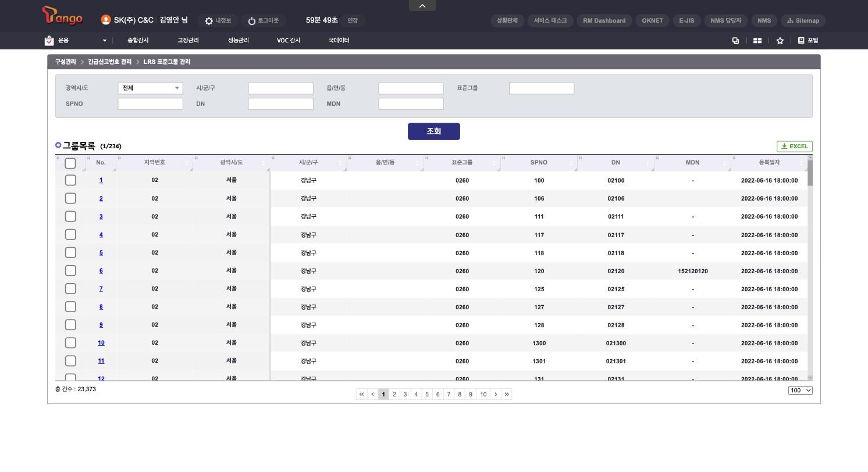Go to the first page of results
Viewport: 868px width, 472px height.
pyautogui.click(x=361, y=394)
